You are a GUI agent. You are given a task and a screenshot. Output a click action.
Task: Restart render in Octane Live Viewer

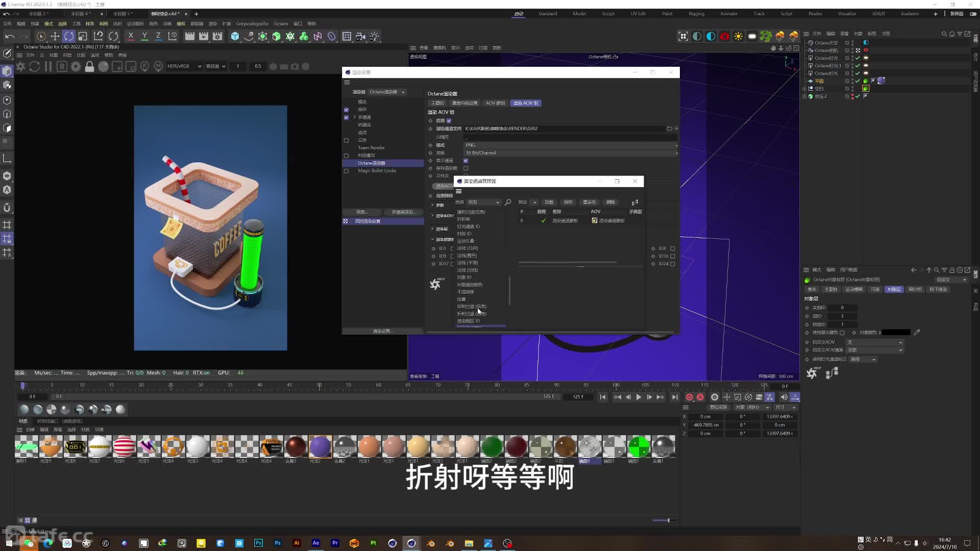(34, 66)
